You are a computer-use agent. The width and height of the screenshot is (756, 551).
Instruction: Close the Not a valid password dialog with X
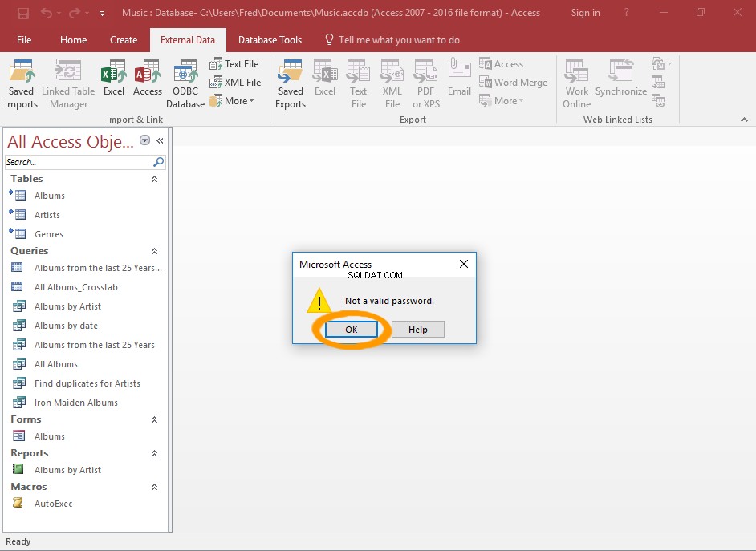click(464, 264)
